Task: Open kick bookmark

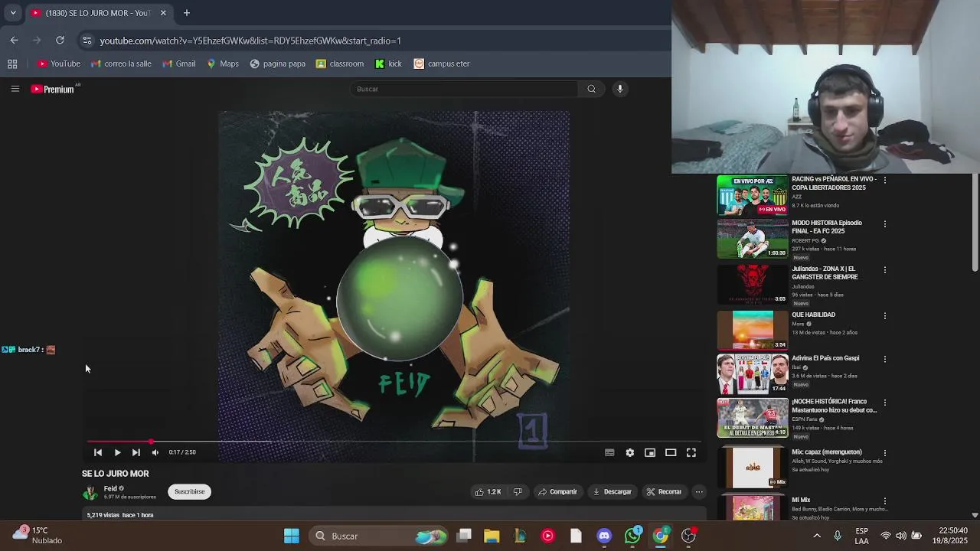Action: [388, 64]
